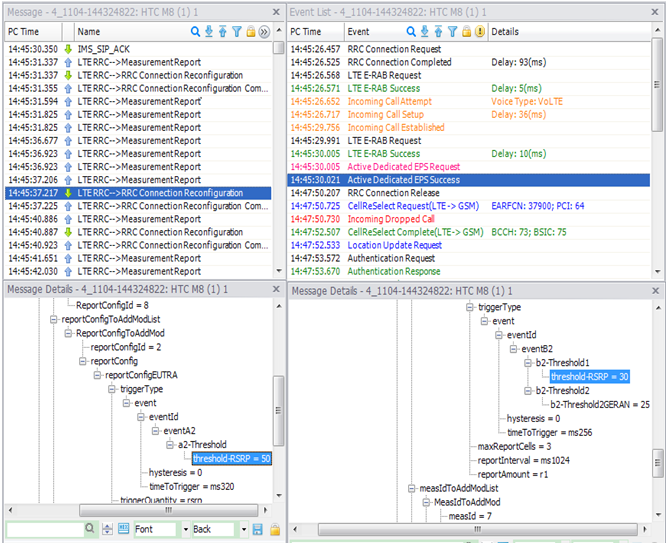Click the lock icon in bottom toolbar

274,529
